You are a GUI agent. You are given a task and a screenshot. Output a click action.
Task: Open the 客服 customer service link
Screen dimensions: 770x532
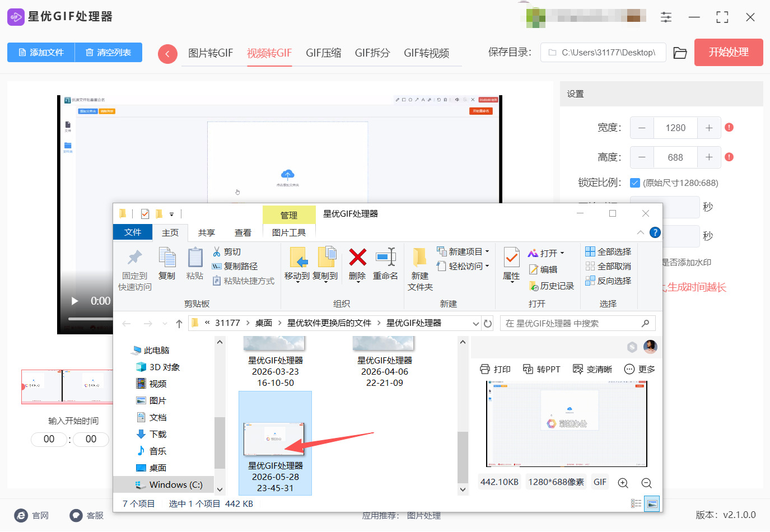87,515
